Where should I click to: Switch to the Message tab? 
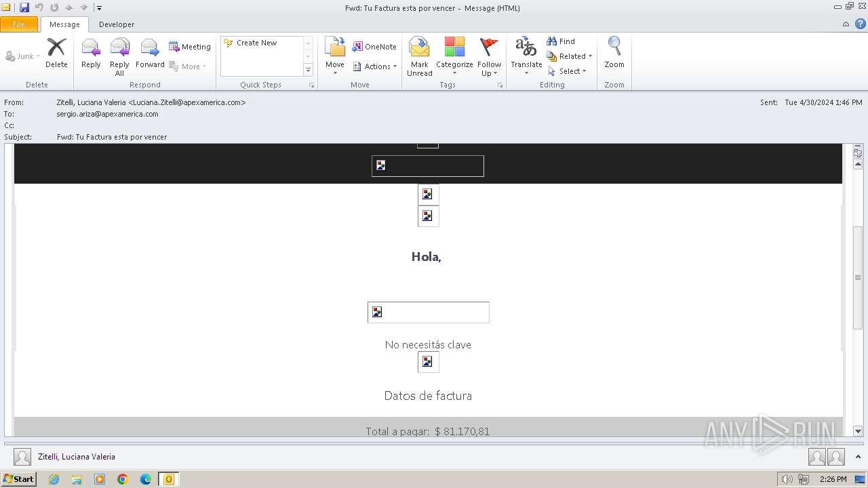point(64,24)
